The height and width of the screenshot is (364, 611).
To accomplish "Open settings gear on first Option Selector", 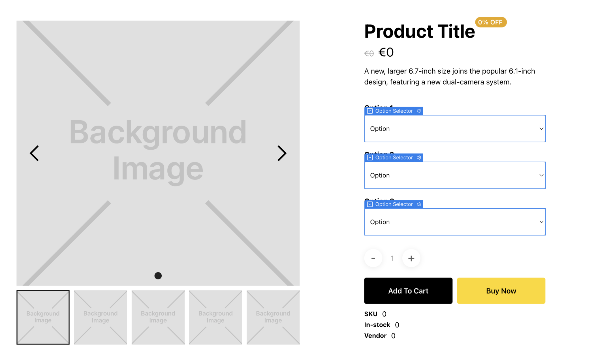I will click(x=419, y=111).
